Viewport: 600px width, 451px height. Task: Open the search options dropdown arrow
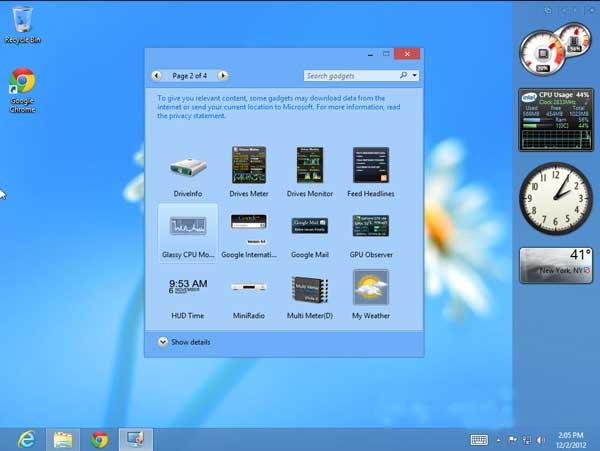tap(415, 75)
